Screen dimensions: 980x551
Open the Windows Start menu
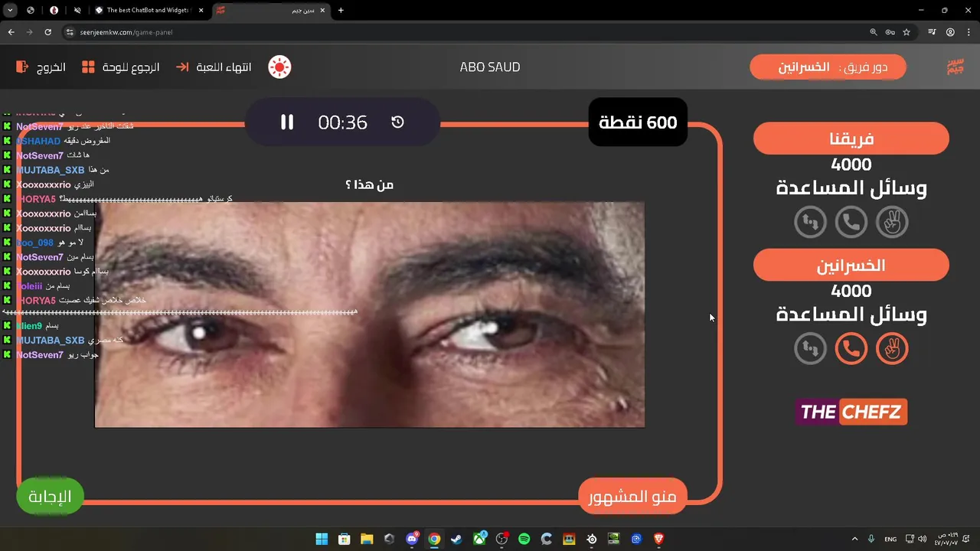[x=322, y=539]
